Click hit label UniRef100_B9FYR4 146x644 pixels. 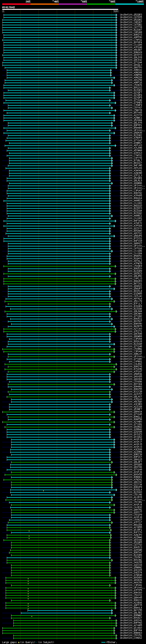pyautogui.click(x=131, y=630)
